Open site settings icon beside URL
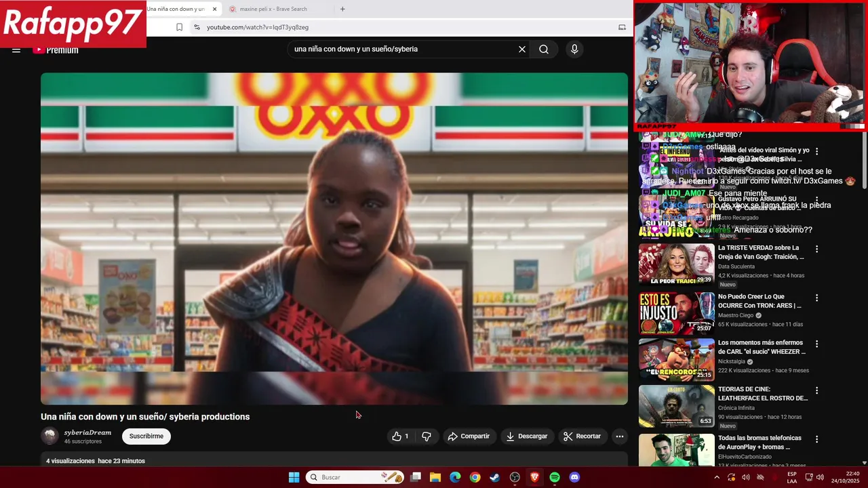868x488 pixels. coord(197,27)
